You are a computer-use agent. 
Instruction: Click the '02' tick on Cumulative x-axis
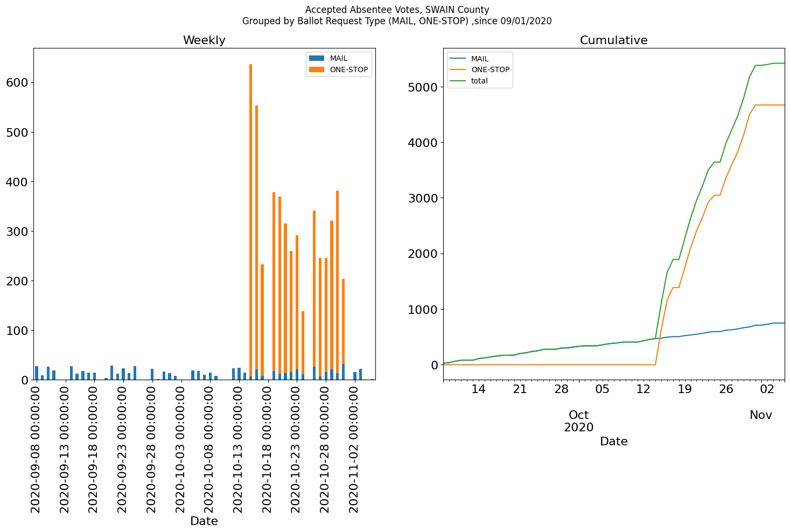(x=768, y=389)
